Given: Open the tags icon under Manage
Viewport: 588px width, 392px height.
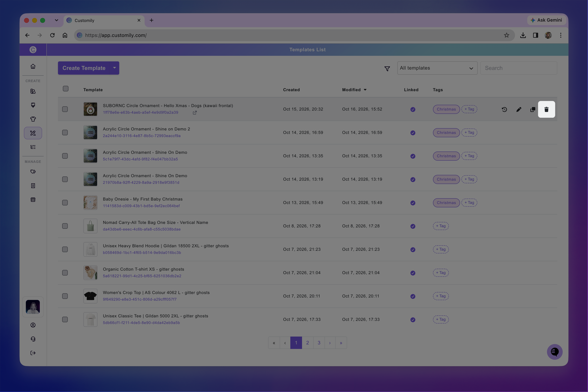Looking at the screenshot, I should [x=33, y=172].
